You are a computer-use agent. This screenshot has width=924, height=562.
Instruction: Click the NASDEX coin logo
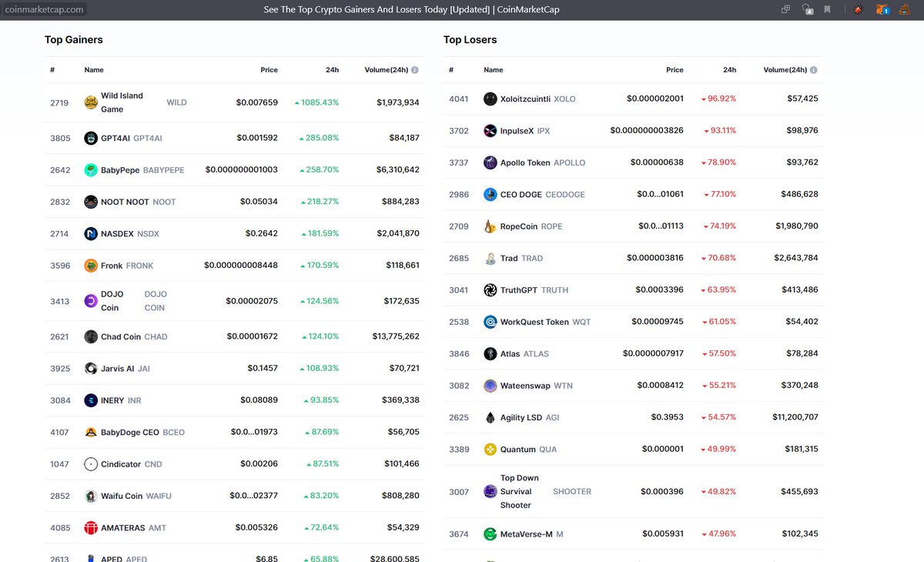91,233
